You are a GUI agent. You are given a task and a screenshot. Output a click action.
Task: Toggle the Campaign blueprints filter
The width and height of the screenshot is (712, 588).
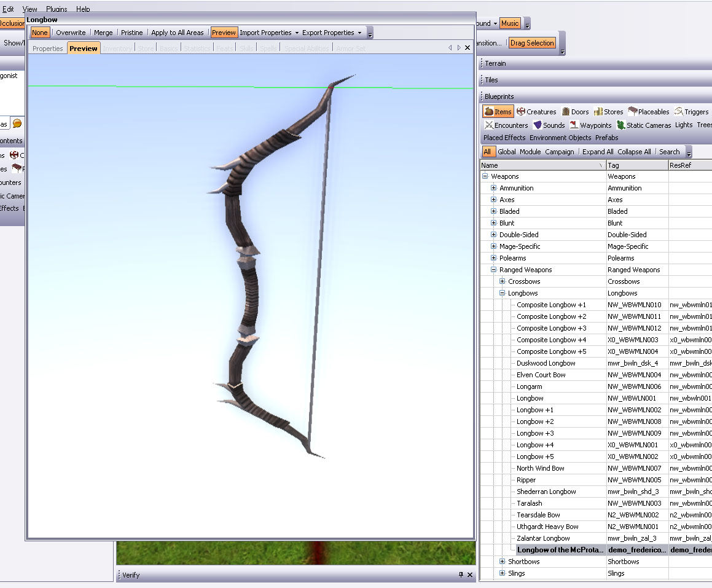(560, 152)
